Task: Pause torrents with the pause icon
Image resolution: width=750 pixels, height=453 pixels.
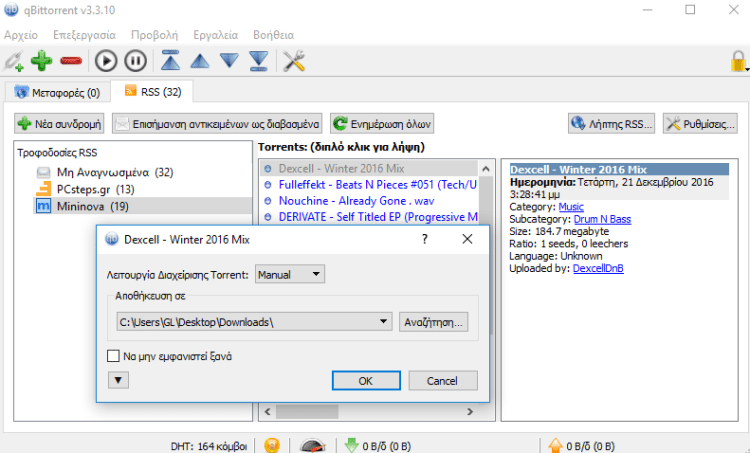Action: (x=135, y=61)
